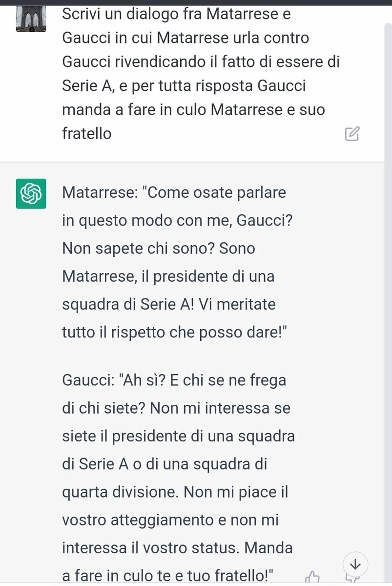Click the "Matarrese:" speaker label in the reply
Viewport: 392px width, 586px height.
[x=101, y=192]
